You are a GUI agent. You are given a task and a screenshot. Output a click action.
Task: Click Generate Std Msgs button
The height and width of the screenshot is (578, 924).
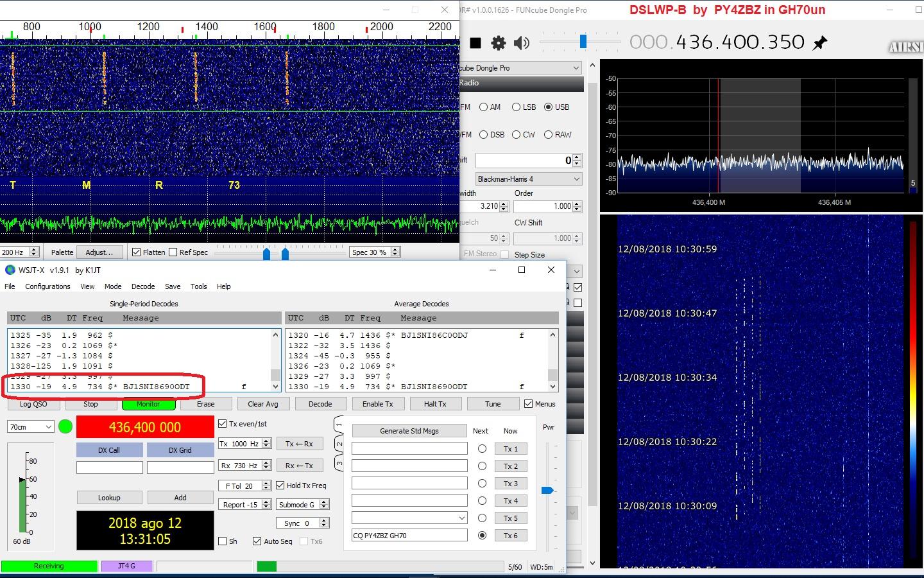[x=409, y=431]
